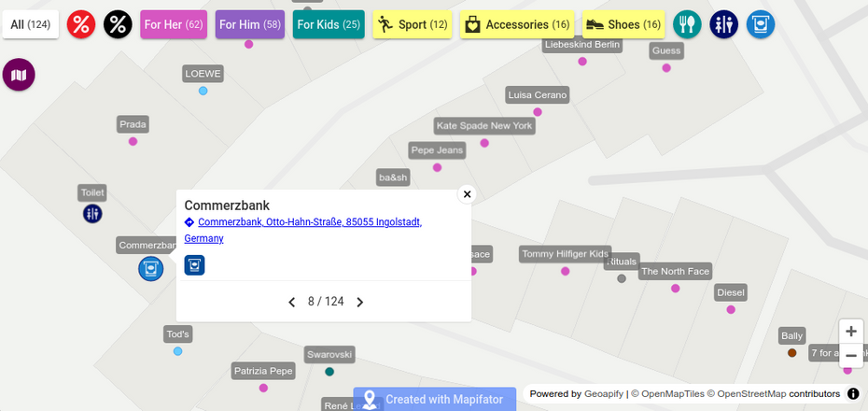Select the All (124) filter
868x411 pixels.
click(x=31, y=24)
